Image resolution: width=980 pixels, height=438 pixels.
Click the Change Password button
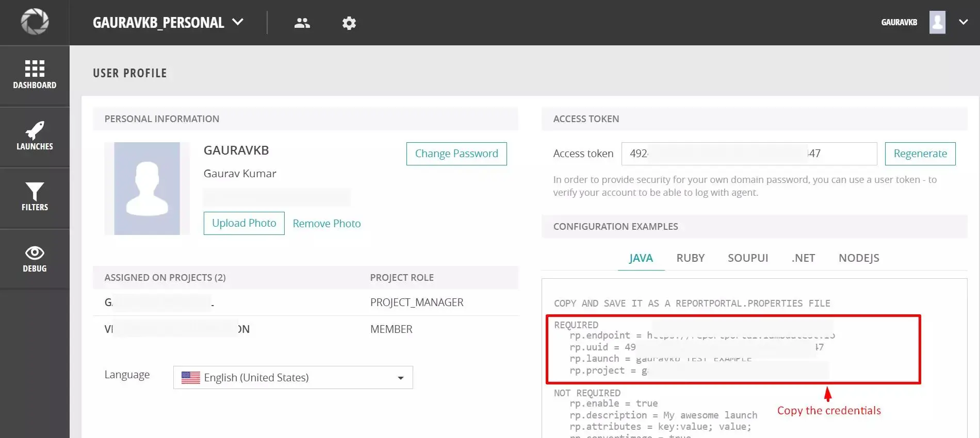[x=456, y=154]
